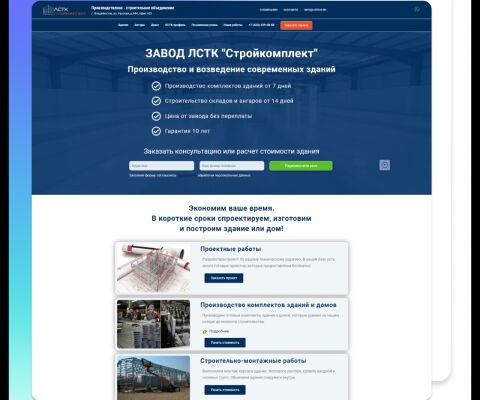The width and height of the screenshot is (480, 400).
Task: Open the Строительно-монтажные работы steel frame thumbnail
Action: pos(153,378)
